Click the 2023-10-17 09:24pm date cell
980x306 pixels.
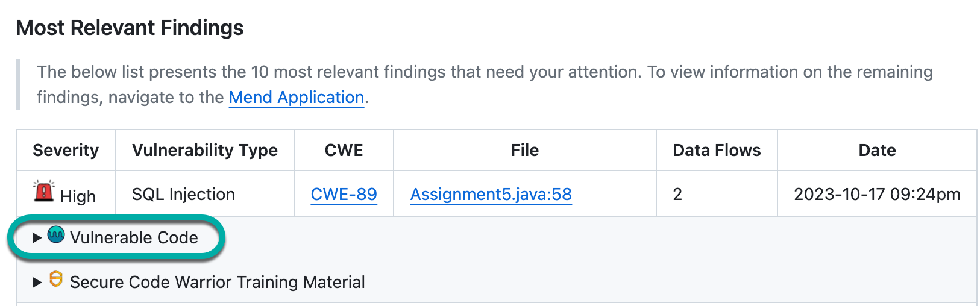point(877,194)
